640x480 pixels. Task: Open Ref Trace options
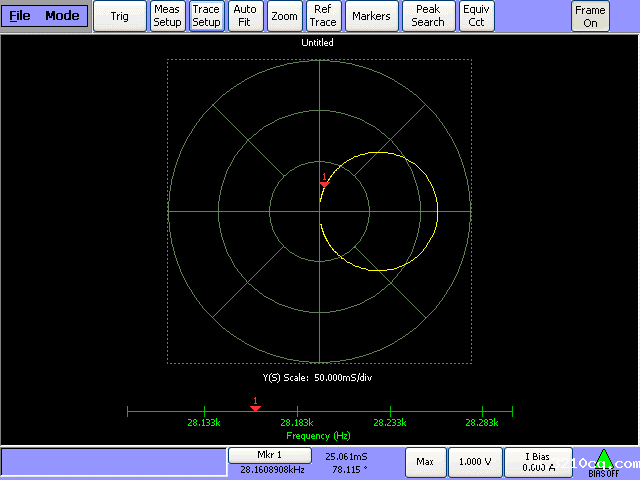pos(323,16)
